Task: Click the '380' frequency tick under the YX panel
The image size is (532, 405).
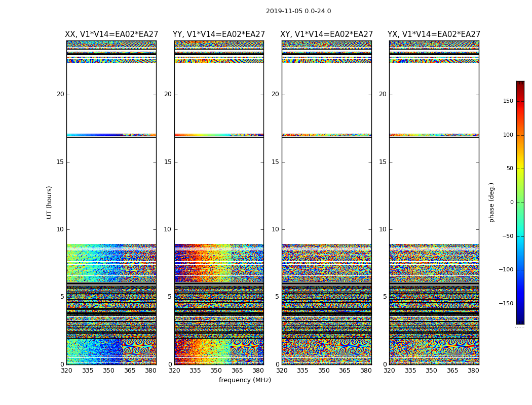Action: tap(473, 371)
